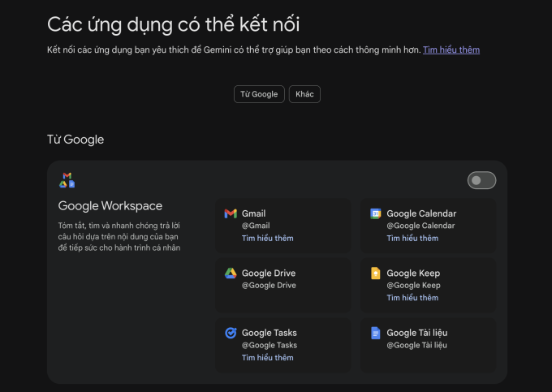Open "Tìm hiểu thêm" under Google Calendar

click(x=412, y=238)
